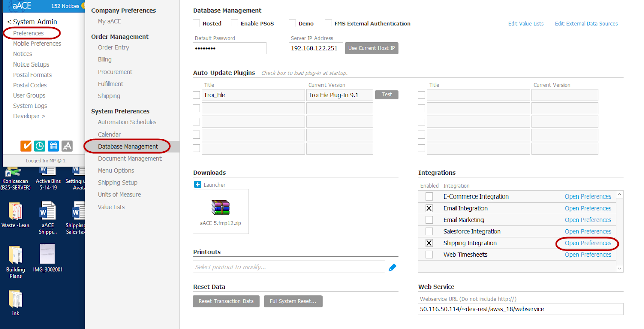Toggle FMS External Authentication checkbox
The image size is (644, 329).
(328, 23)
